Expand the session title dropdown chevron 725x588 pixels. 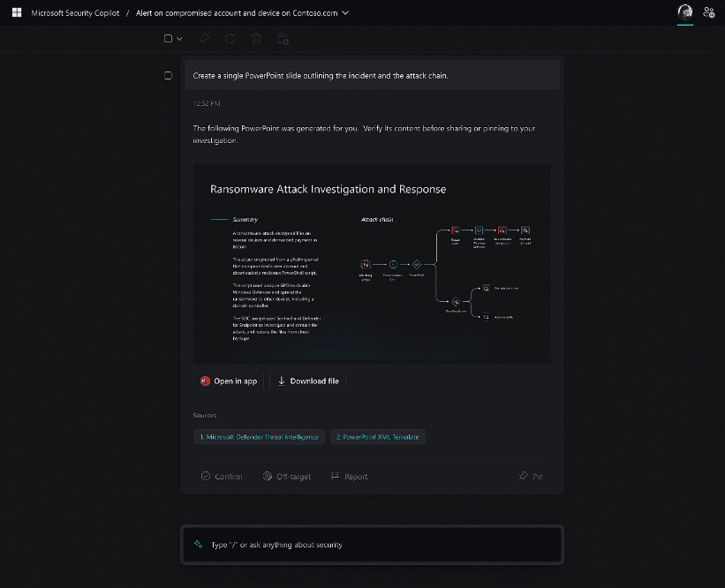(345, 13)
